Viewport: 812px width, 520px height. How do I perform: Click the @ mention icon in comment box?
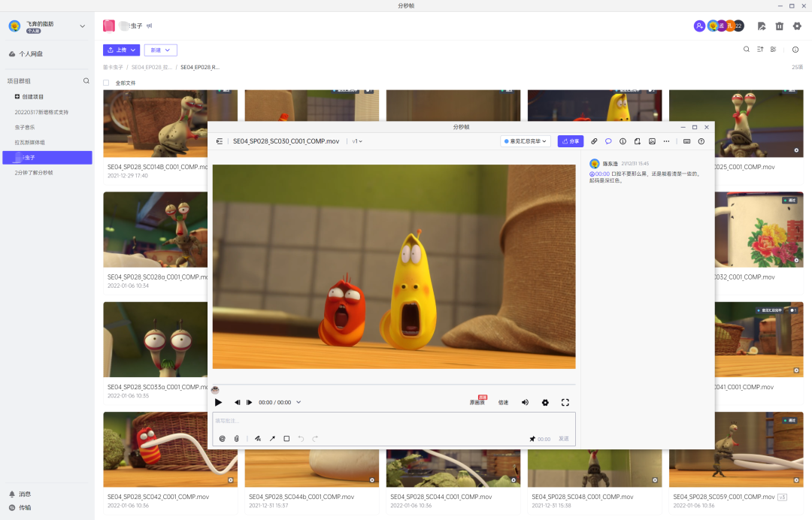pyautogui.click(x=222, y=438)
